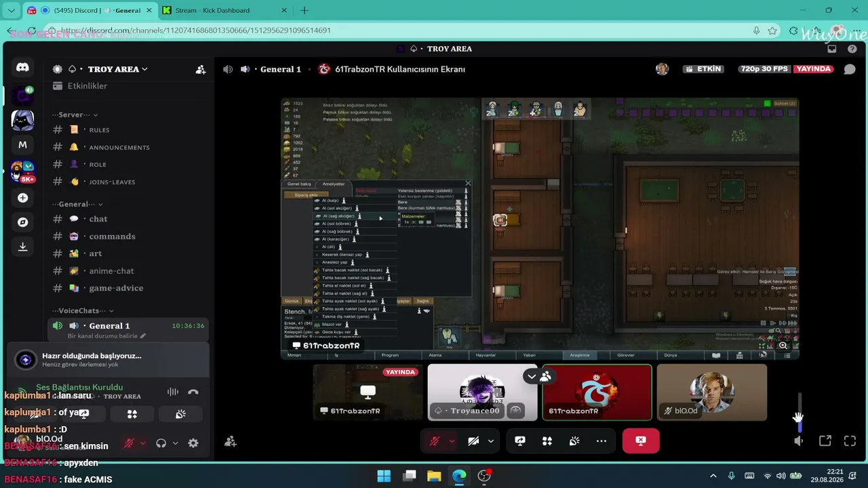This screenshot has height=488, width=868.
Task: Open the help icon in Discord title bar
Action: (x=852, y=49)
